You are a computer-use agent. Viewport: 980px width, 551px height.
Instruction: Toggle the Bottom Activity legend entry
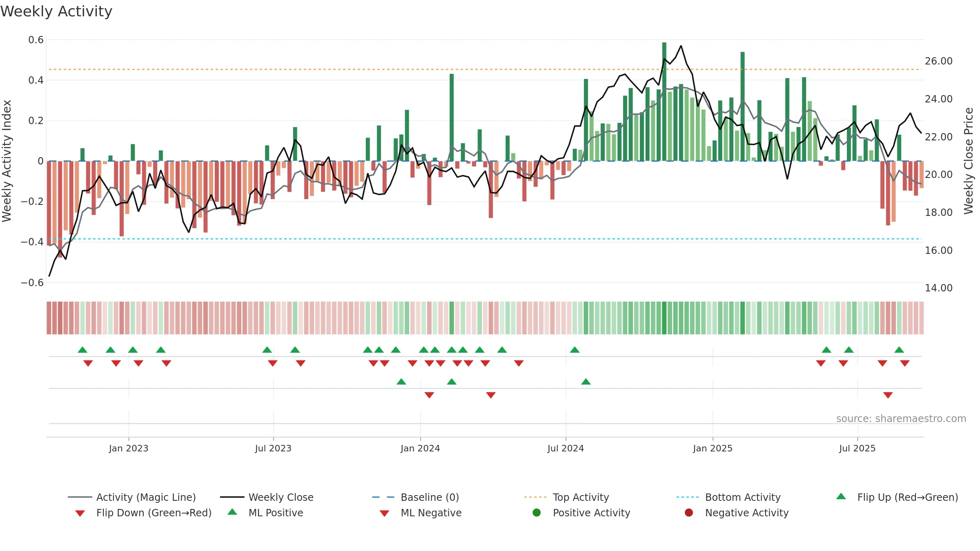click(728, 497)
